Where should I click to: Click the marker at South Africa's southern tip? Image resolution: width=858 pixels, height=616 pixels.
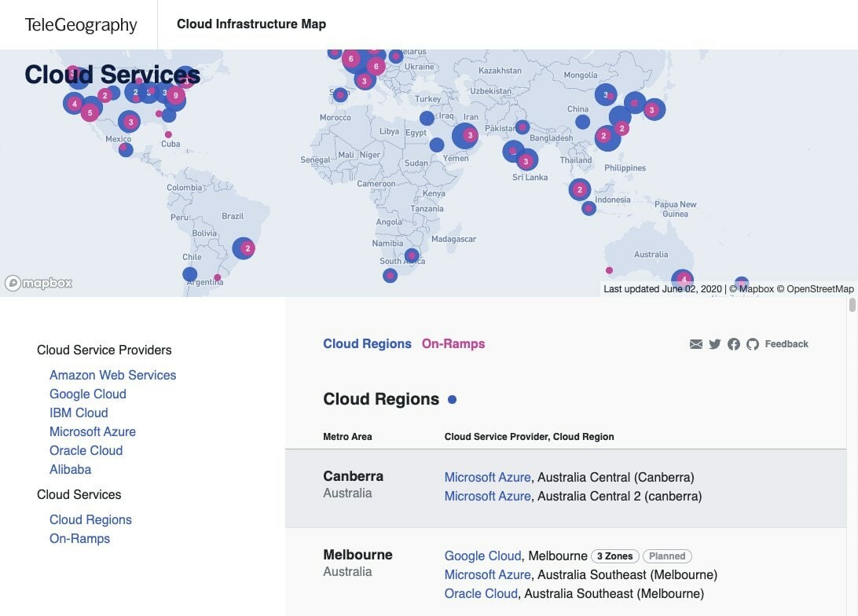click(390, 276)
